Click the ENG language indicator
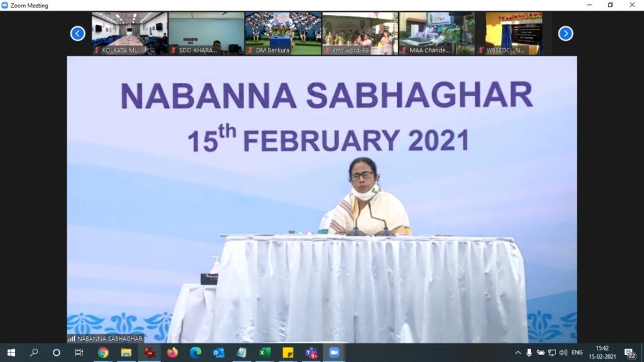 click(x=577, y=353)
